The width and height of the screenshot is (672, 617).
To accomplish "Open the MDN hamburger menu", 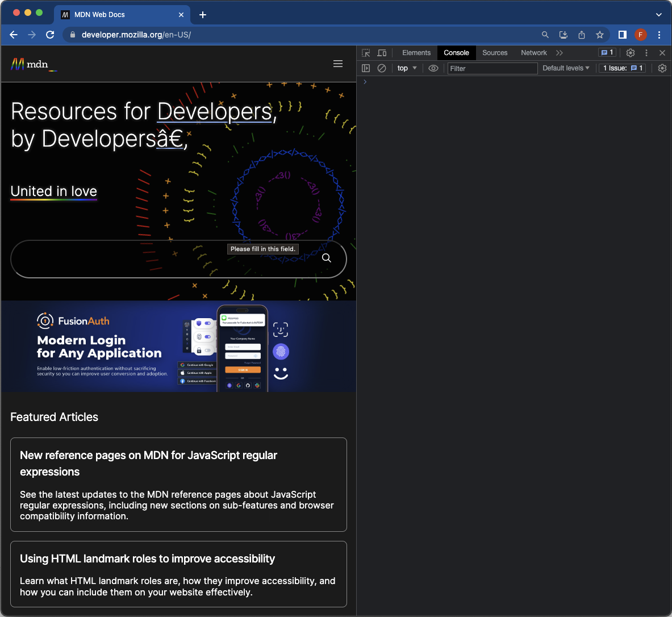I will 338,64.
